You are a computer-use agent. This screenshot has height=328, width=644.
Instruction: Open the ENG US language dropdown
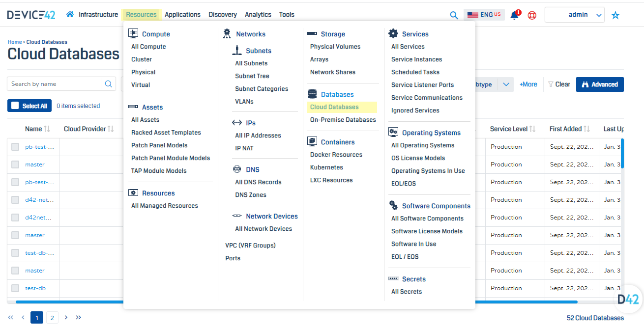(484, 15)
